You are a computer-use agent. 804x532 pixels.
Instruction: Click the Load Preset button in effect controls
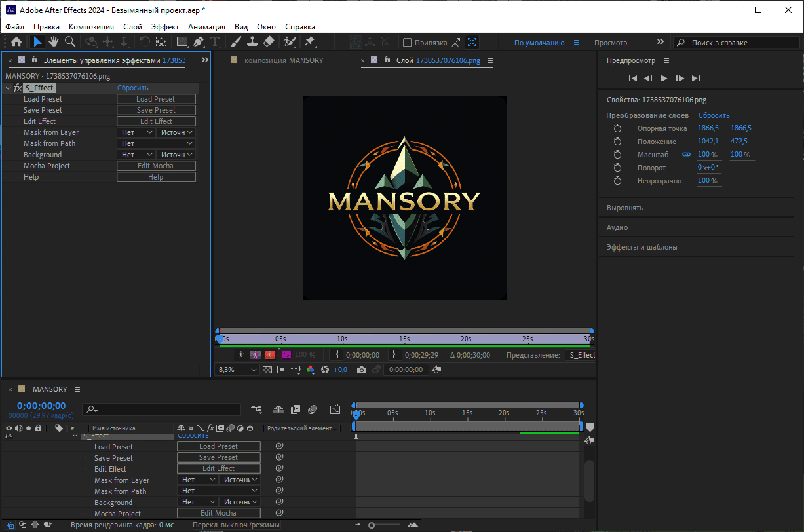(156, 99)
